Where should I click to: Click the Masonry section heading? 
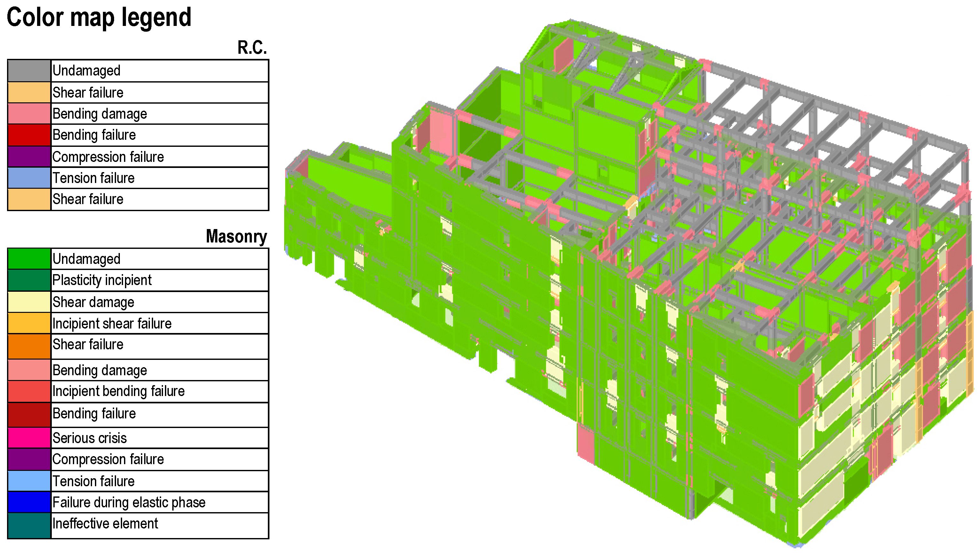pyautogui.click(x=236, y=236)
